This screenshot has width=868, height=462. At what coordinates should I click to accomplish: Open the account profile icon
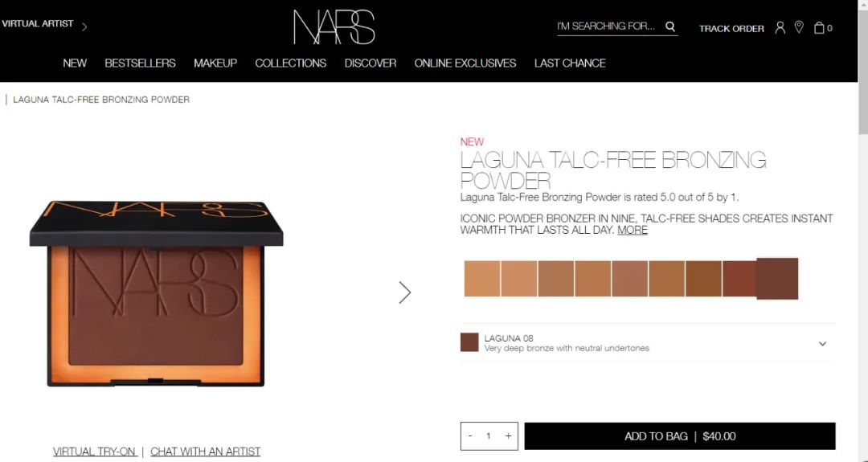(x=780, y=27)
